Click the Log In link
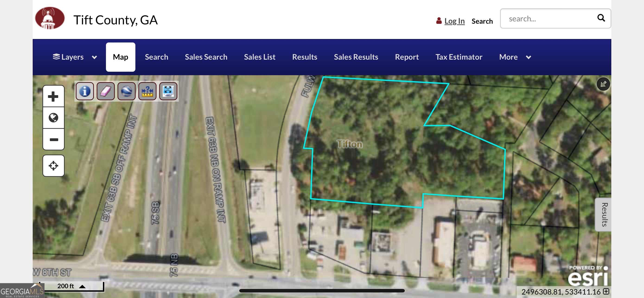The width and height of the screenshot is (644, 298). [x=454, y=21]
